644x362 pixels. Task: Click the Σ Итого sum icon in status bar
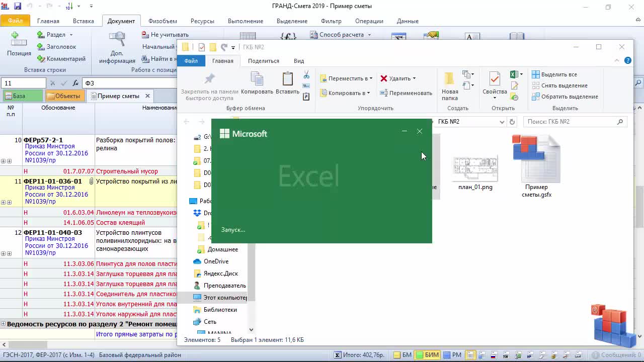click(x=338, y=355)
